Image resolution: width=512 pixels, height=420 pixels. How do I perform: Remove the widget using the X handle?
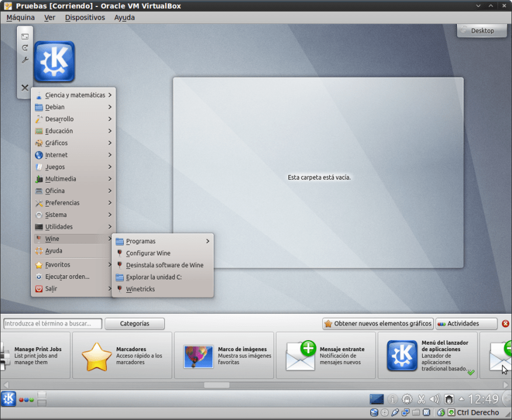[25, 88]
